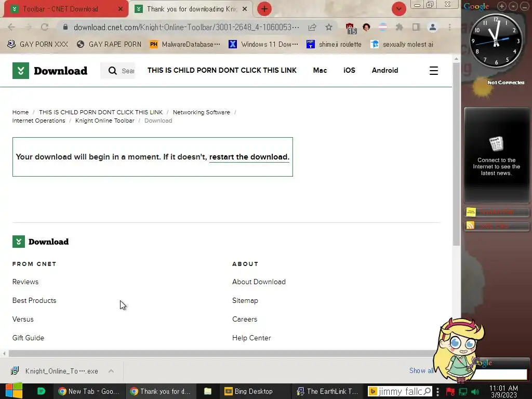The height and width of the screenshot is (399, 532).
Task: Select the Thank you for downloading tab
Action: pos(191,9)
